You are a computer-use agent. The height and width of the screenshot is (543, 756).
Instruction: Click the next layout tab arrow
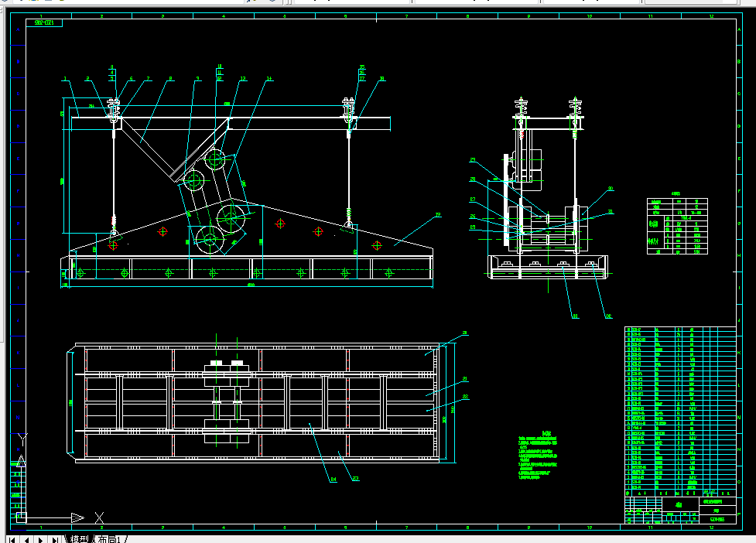click(41, 540)
